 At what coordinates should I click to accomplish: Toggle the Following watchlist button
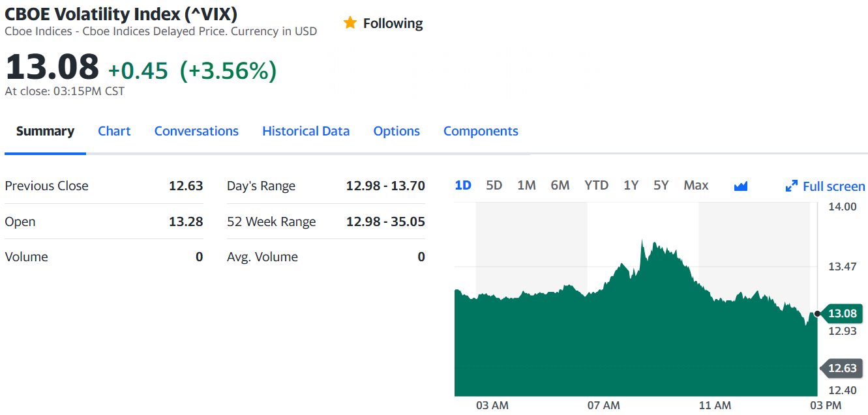click(x=383, y=23)
